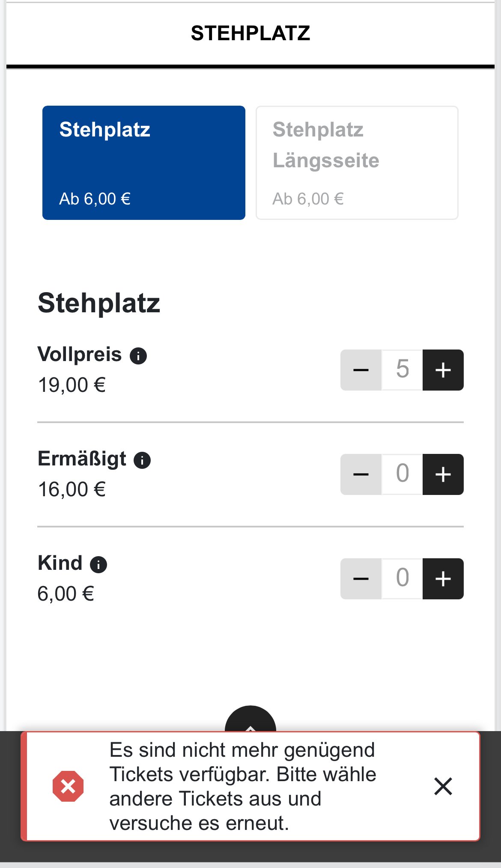
Task: Show Ermäßigt info tooltip icon
Action: click(x=142, y=460)
